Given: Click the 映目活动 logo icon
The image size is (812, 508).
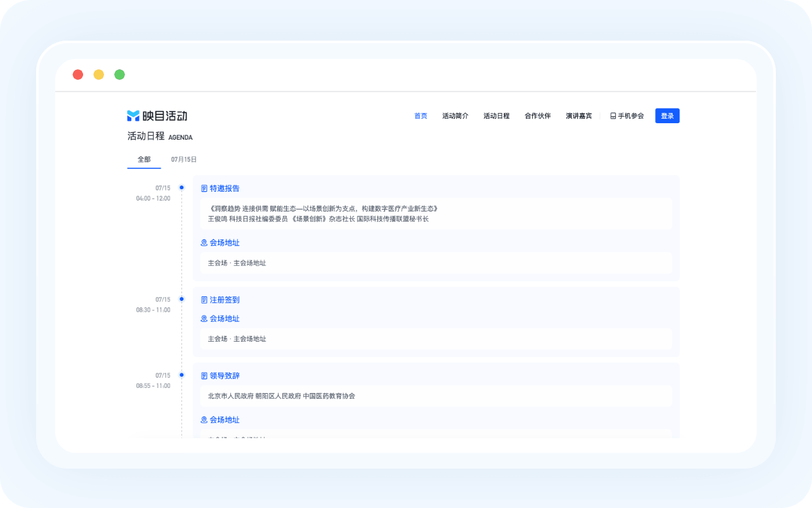Looking at the screenshot, I should [x=133, y=116].
